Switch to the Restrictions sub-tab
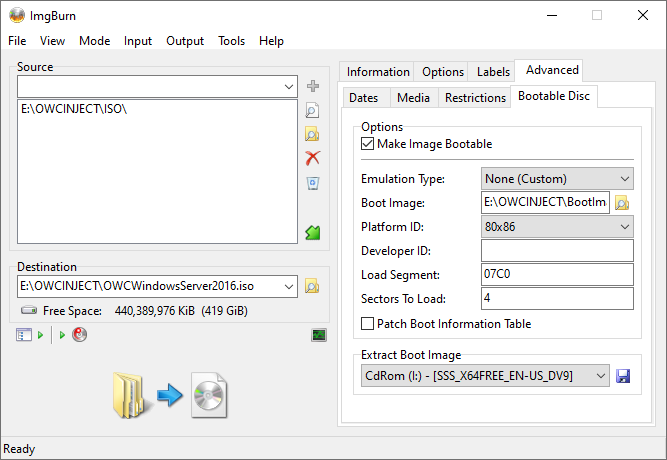 [475, 98]
